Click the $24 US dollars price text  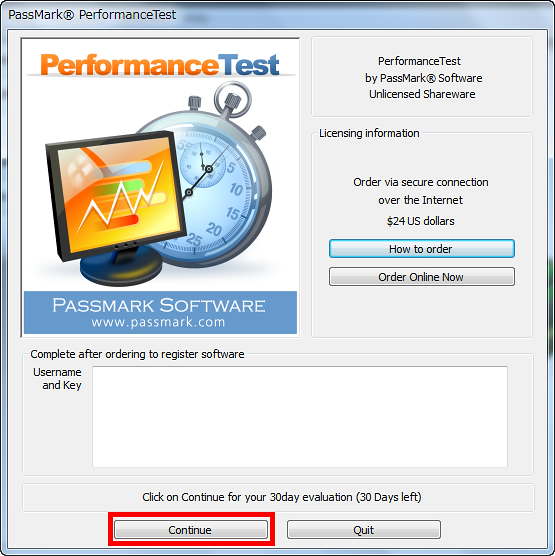coord(421,221)
